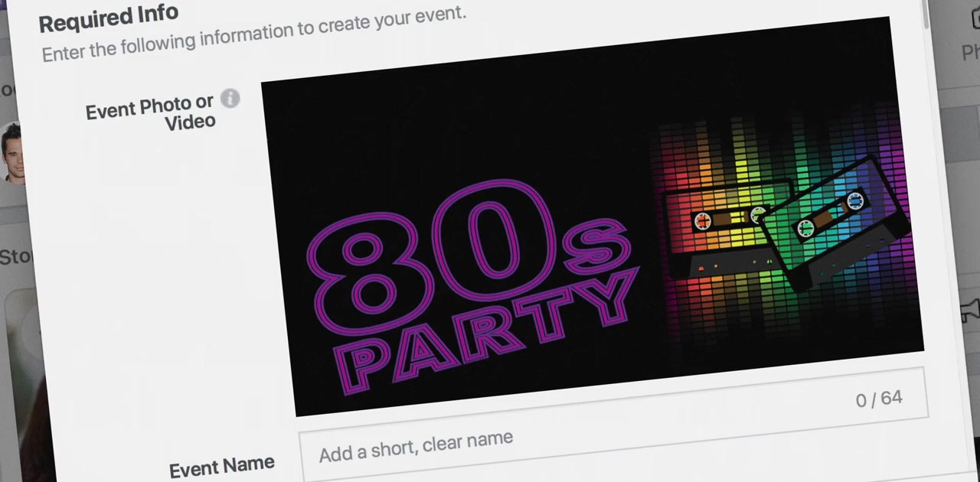Viewport: 980px width, 482px height.
Task: Click the 0 / 64 character counter
Action: tap(879, 399)
